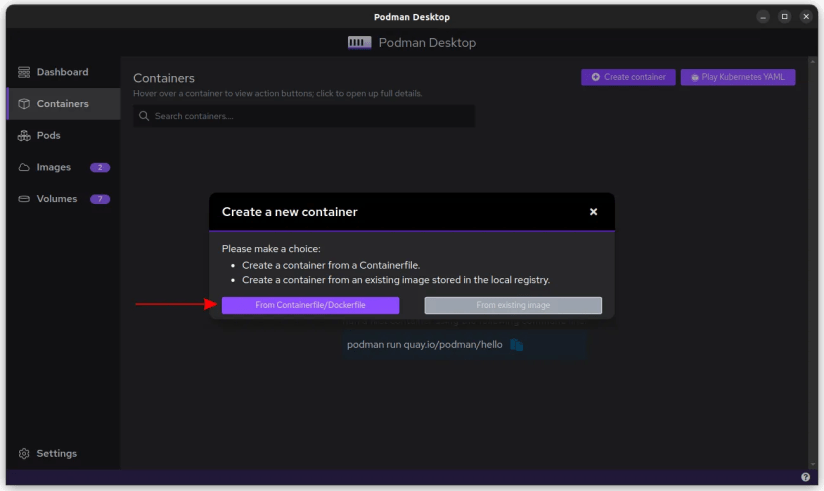Minimize the Podman Desktop window
The width and height of the screenshot is (824, 491).
(x=763, y=17)
